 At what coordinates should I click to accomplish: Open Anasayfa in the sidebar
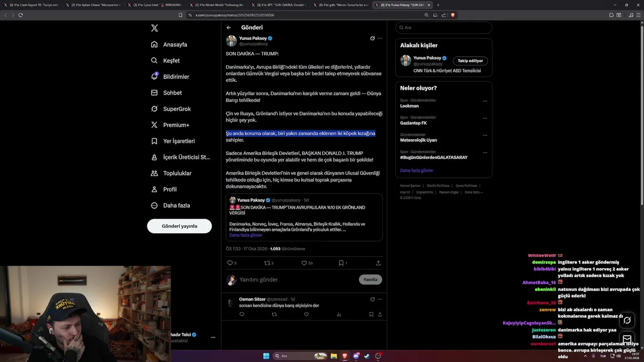click(x=169, y=44)
